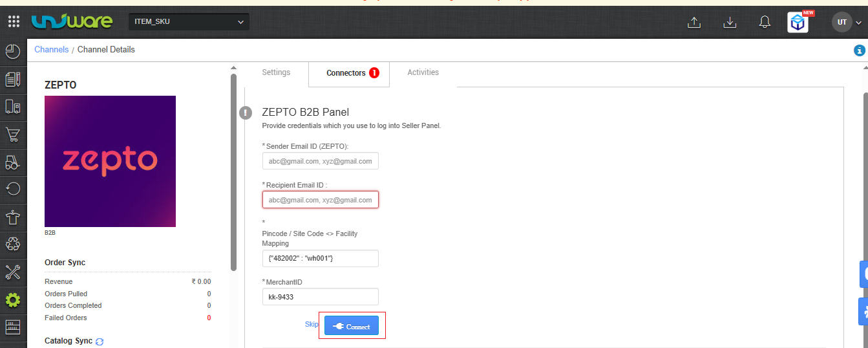868x348 pixels.
Task: Click the red alert badge on Connectors
Action: click(x=374, y=73)
